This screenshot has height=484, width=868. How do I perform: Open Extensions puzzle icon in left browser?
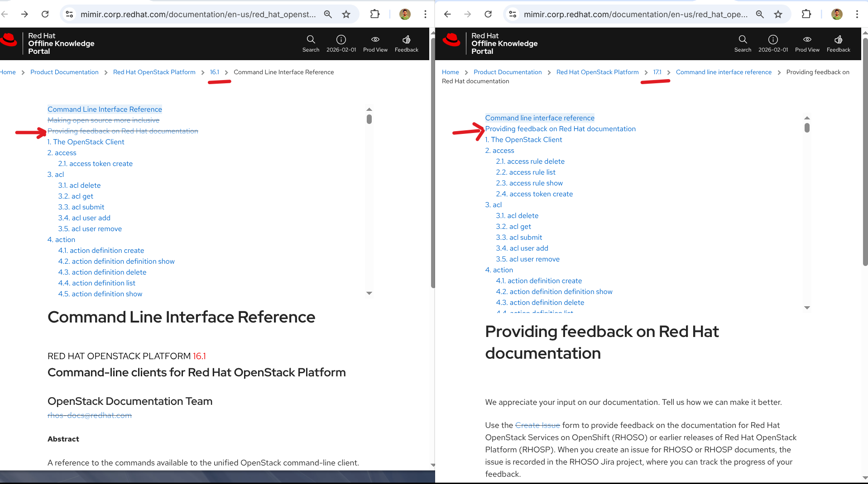click(x=375, y=14)
